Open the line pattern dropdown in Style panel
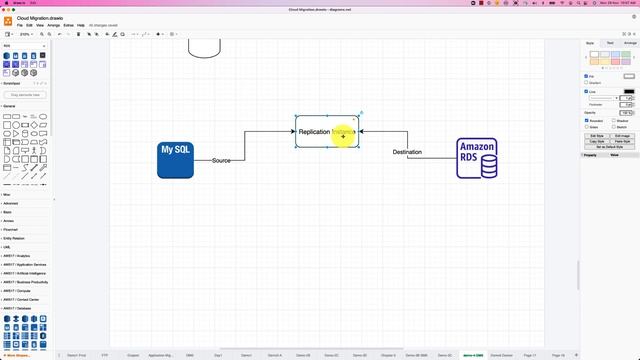Image resolution: width=640 pixels, height=360 pixels. 603,98
